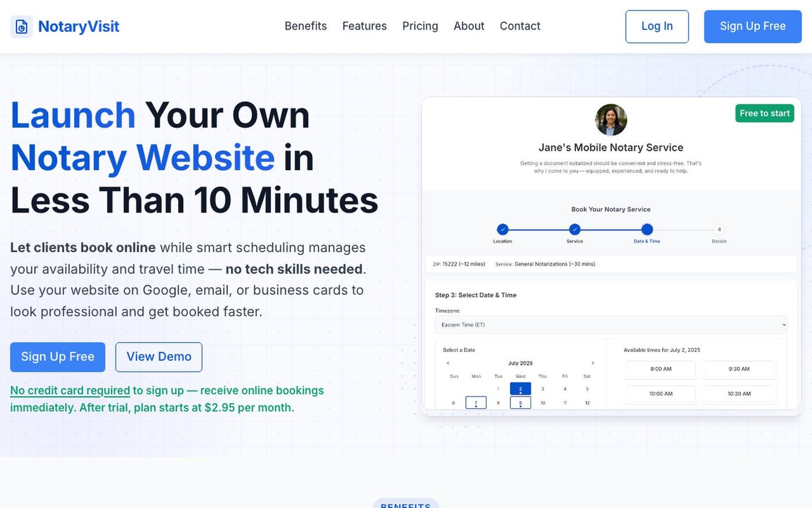Click the Free to start badge
This screenshot has height=508, width=812.
pos(764,113)
